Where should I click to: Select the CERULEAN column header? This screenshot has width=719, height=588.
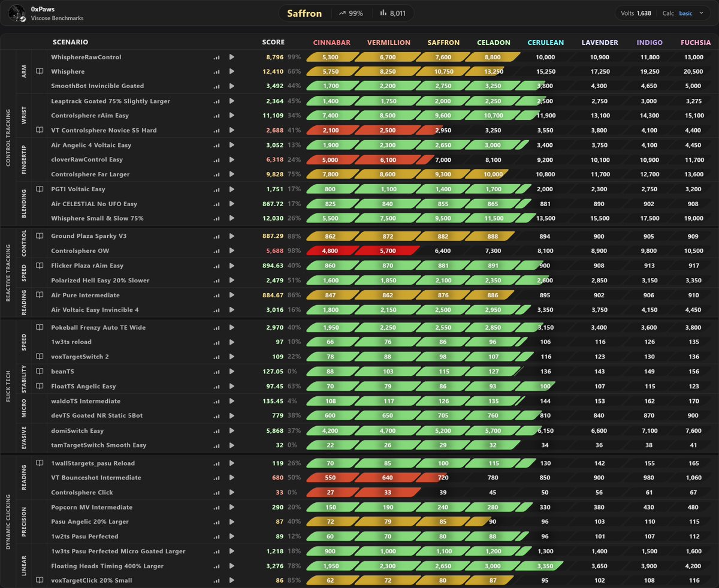(546, 43)
